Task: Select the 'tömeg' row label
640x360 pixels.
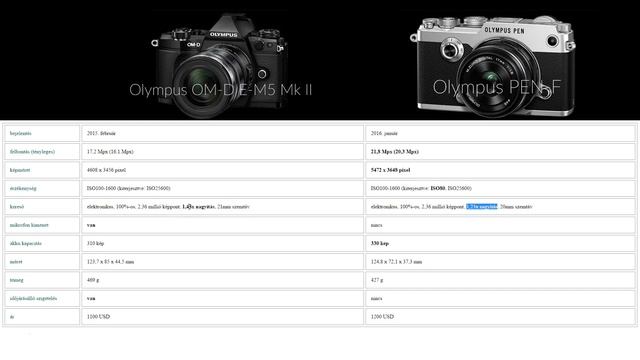Action: [16, 280]
